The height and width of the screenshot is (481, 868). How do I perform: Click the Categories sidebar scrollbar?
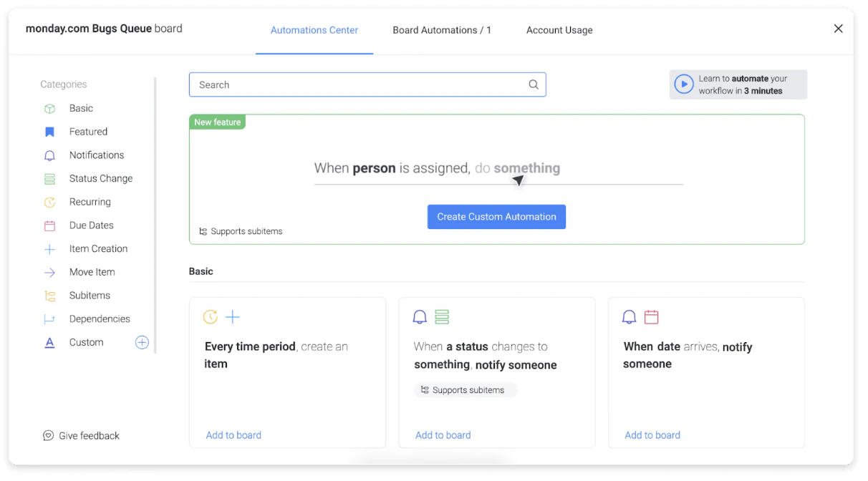pos(155,215)
